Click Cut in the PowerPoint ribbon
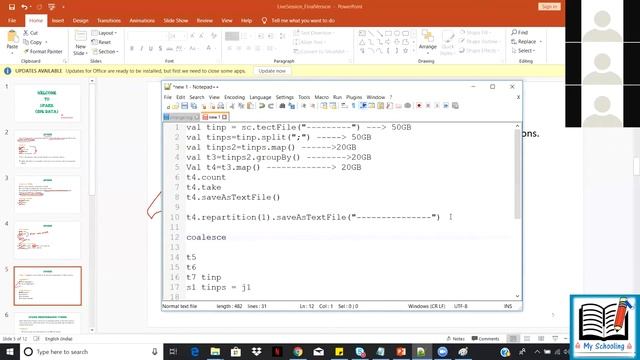The height and width of the screenshot is (360, 640). [x=31, y=33]
